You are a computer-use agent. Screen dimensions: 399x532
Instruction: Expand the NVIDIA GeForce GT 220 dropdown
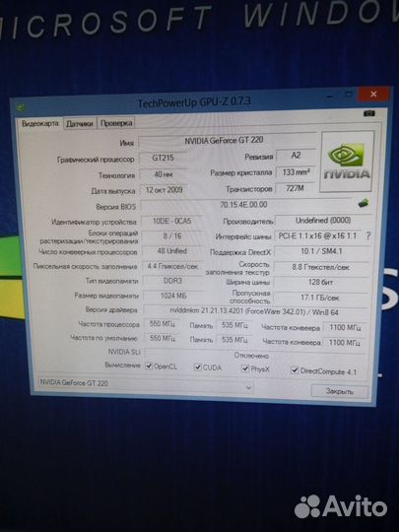248,387
